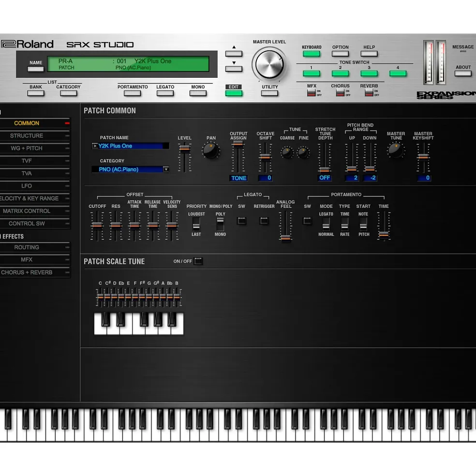Open the LFO section
476x476 pixels.
(x=35, y=186)
